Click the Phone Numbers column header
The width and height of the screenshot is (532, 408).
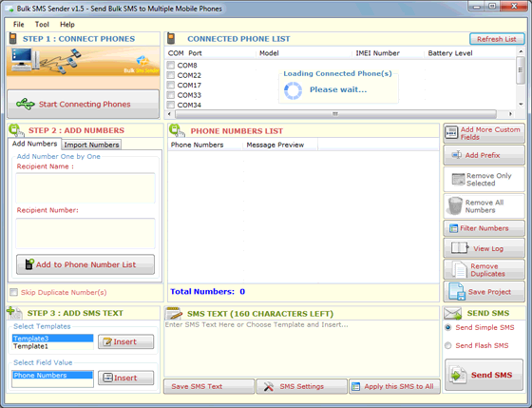point(205,146)
